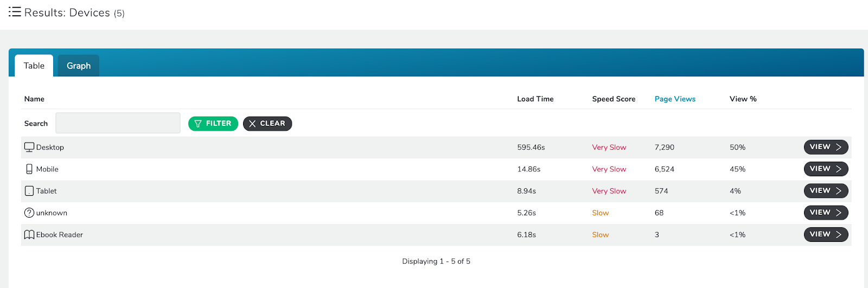Select the Ebook Reader row name
The height and width of the screenshot is (288, 868).
[59, 235]
